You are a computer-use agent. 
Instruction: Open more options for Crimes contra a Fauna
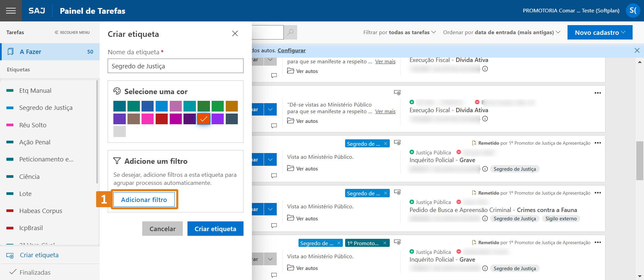597,193
